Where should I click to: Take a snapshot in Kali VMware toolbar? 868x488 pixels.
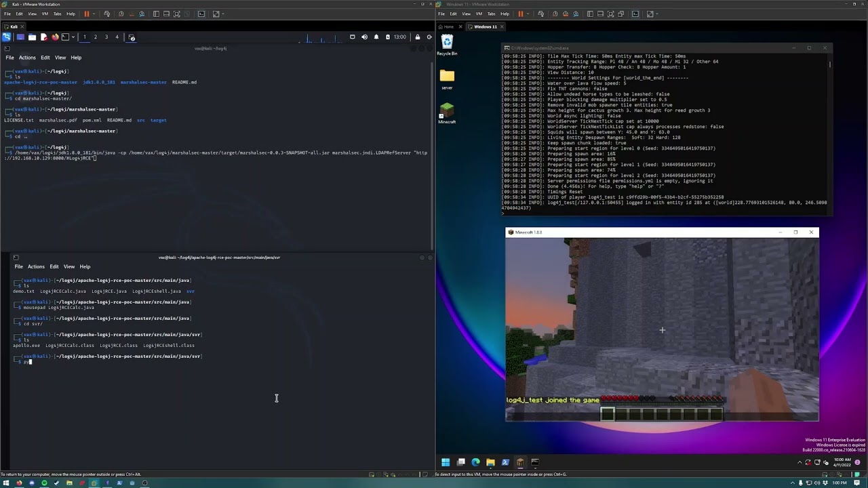click(121, 14)
